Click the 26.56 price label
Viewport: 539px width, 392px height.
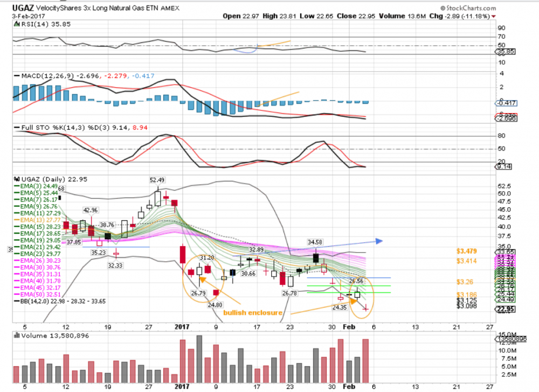[x=356, y=281]
